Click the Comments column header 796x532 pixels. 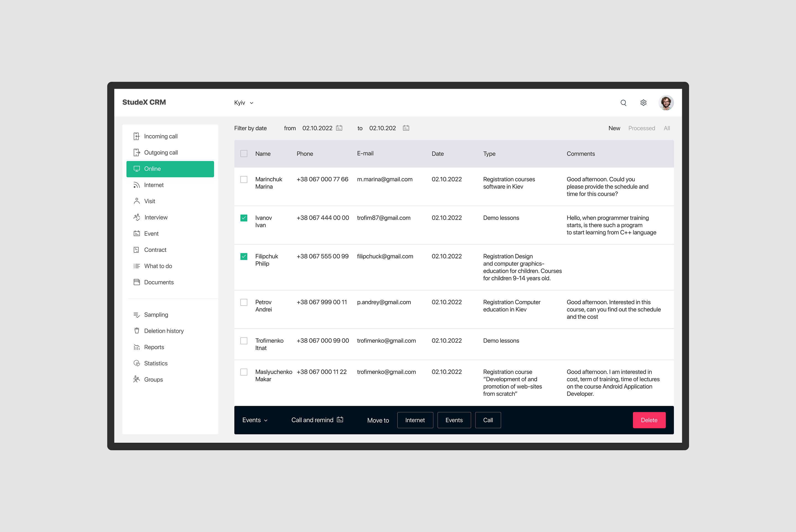[581, 154]
